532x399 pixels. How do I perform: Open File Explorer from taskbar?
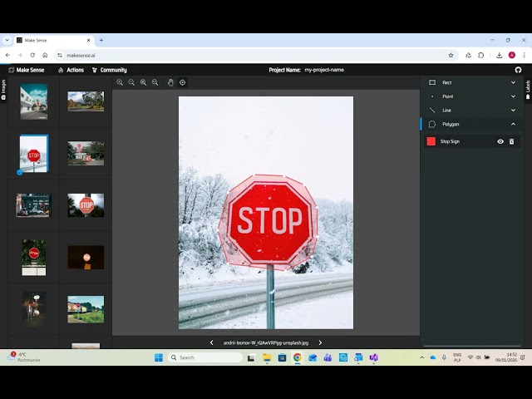[267, 357]
